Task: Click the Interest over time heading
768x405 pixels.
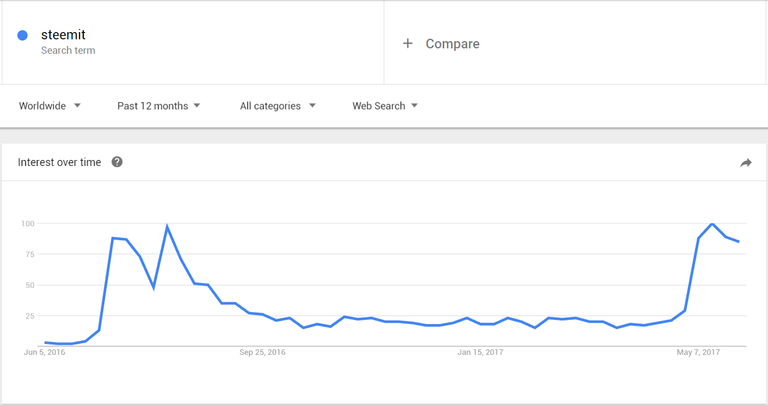Action: coord(59,162)
